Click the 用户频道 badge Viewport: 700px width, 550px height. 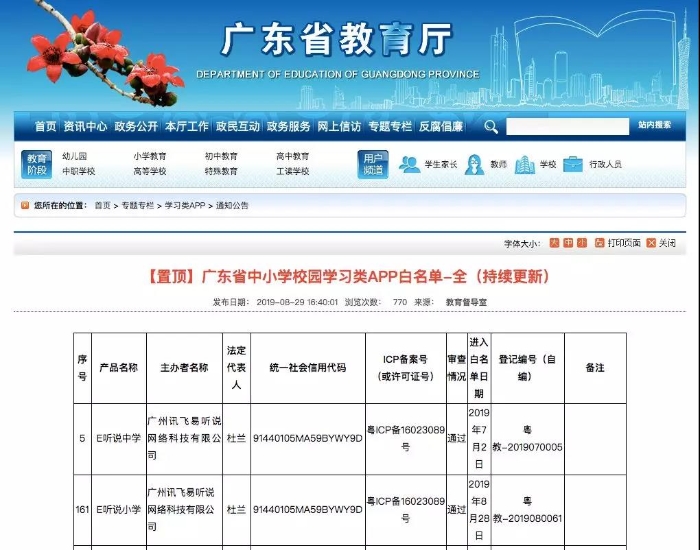(373, 164)
